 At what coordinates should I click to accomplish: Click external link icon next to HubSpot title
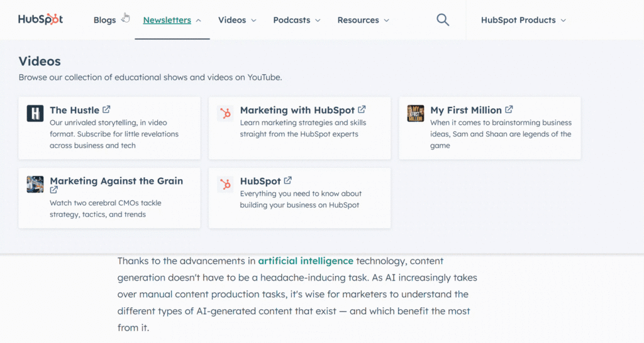[288, 180]
